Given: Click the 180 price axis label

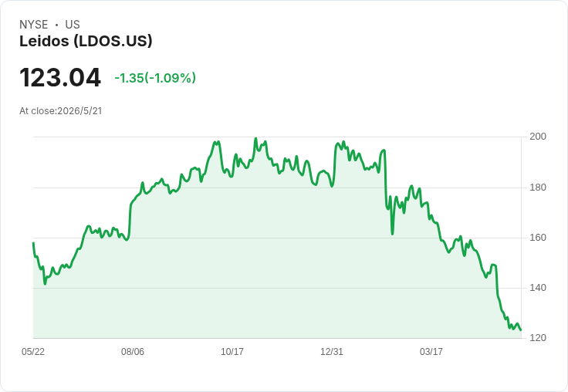Looking at the screenshot, I should (538, 188).
